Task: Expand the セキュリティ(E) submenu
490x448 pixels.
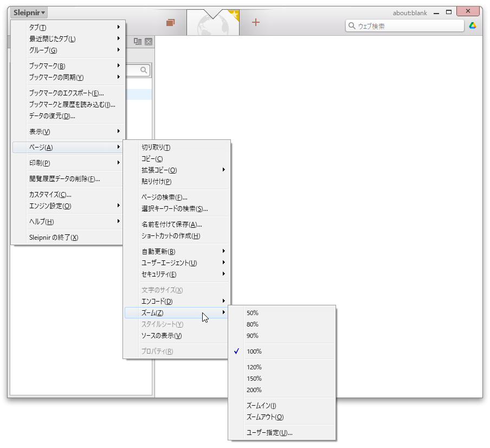Action: click(x=177, y=274)
